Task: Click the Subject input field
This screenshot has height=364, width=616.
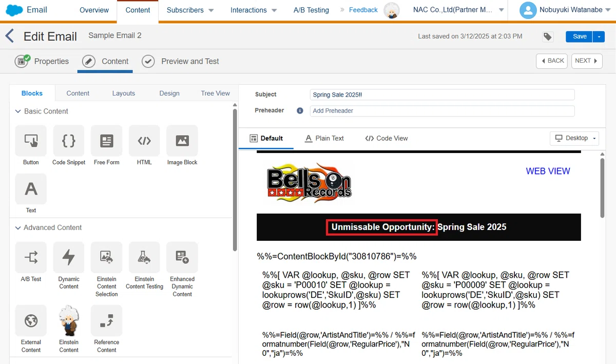Action: (x=442, y=95)
